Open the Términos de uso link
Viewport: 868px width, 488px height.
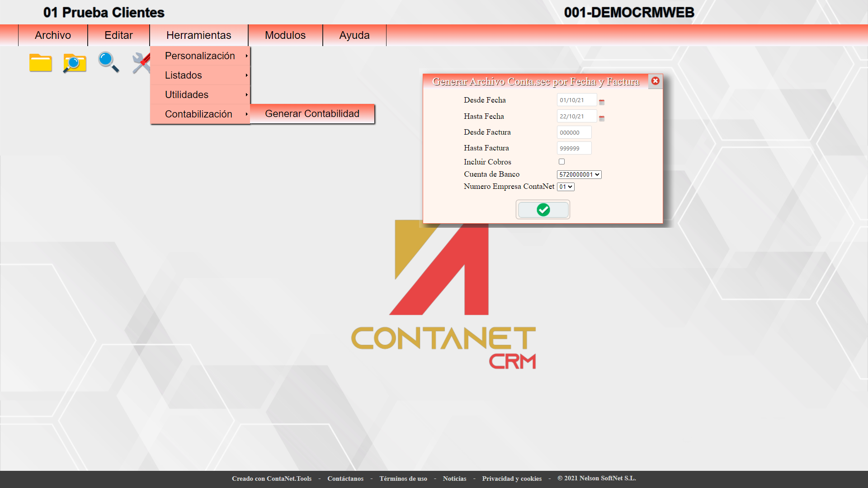click(403, 479)
